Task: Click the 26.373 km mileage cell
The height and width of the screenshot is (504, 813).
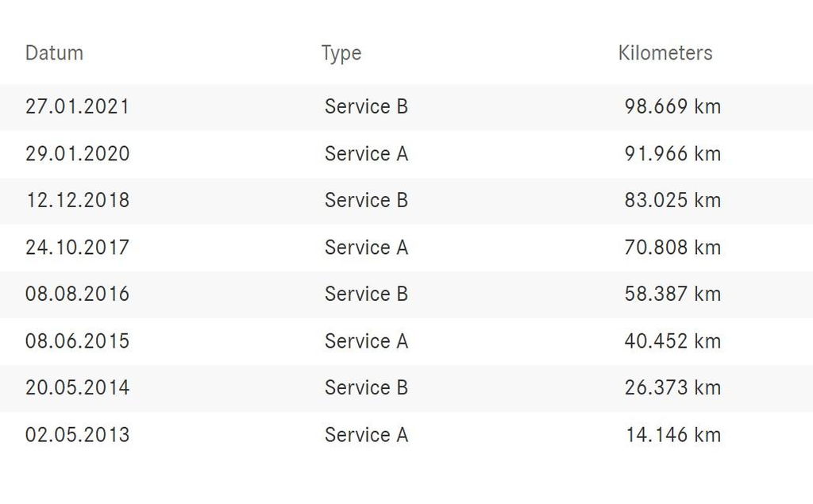Action: (x=672, y=387)
